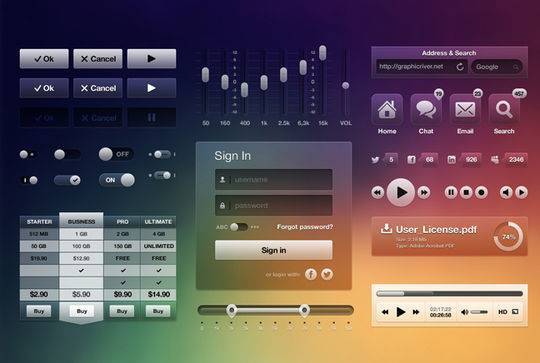
Task: Toggle the OFF switch on
Action: click(x=116, y=154)
